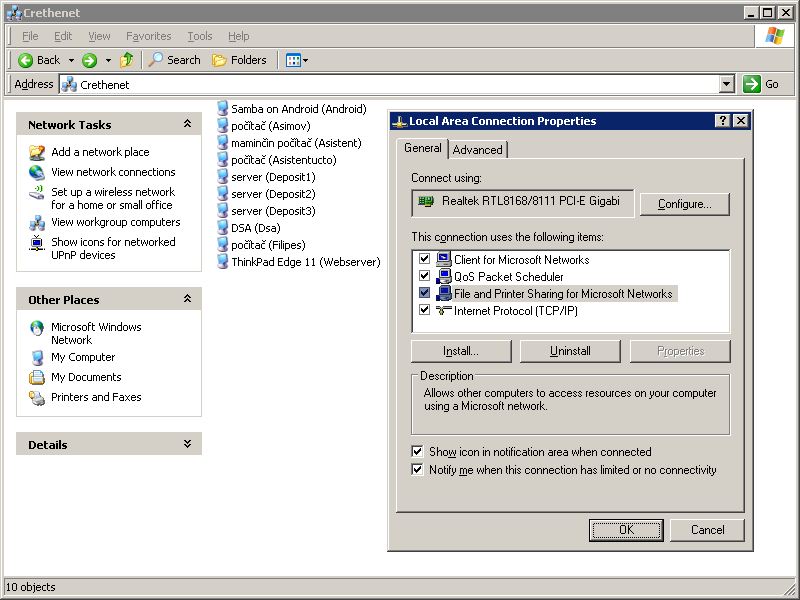Select the DSA (Dsa) computer icon
800x600 pixels.
222,228
